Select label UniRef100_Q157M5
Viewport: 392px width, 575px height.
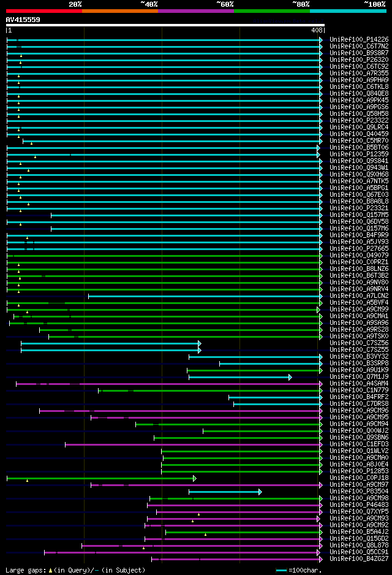pyautogui.click(x=359, y=215)
